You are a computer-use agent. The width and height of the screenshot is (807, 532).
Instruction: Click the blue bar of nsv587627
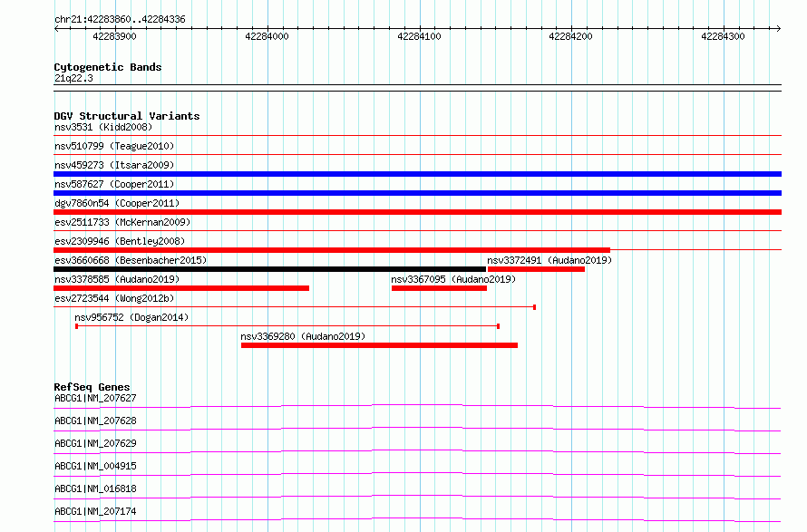point(417,193)
